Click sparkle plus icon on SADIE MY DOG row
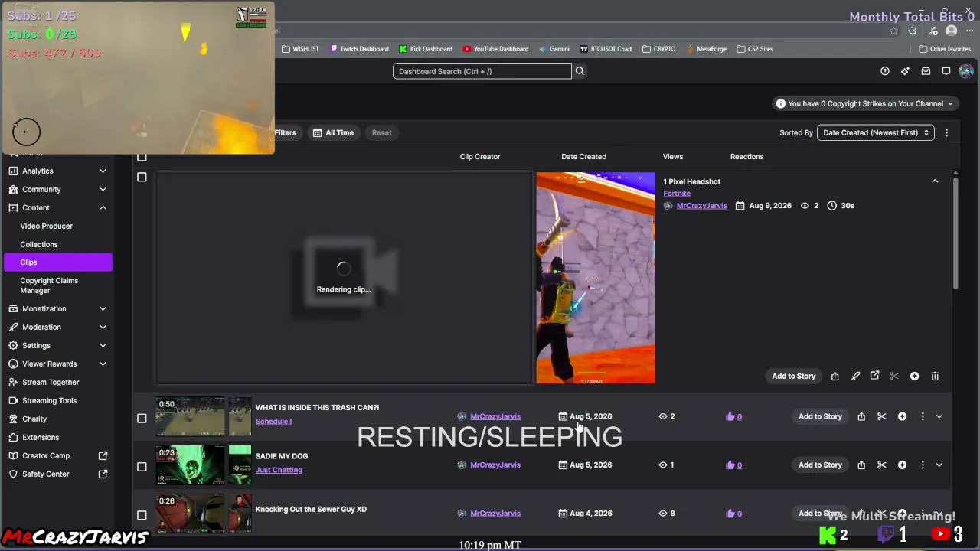This screenshot has height=551, width=980. tap(902, 465)
